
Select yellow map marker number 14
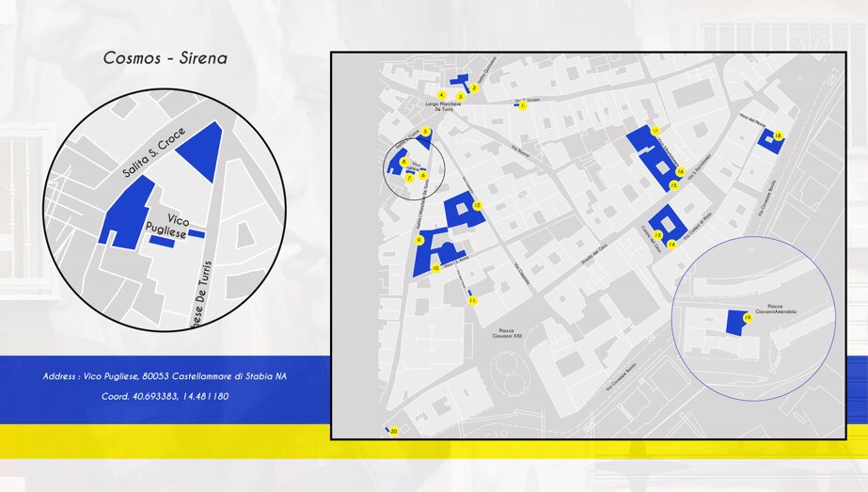coord(671,245)
